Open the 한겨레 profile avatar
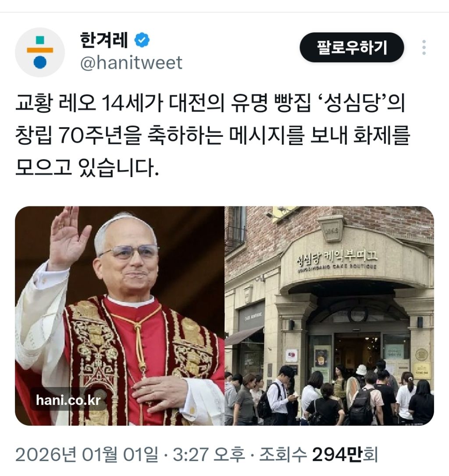This screenshot has width=449, height=476. pos(40,52)
